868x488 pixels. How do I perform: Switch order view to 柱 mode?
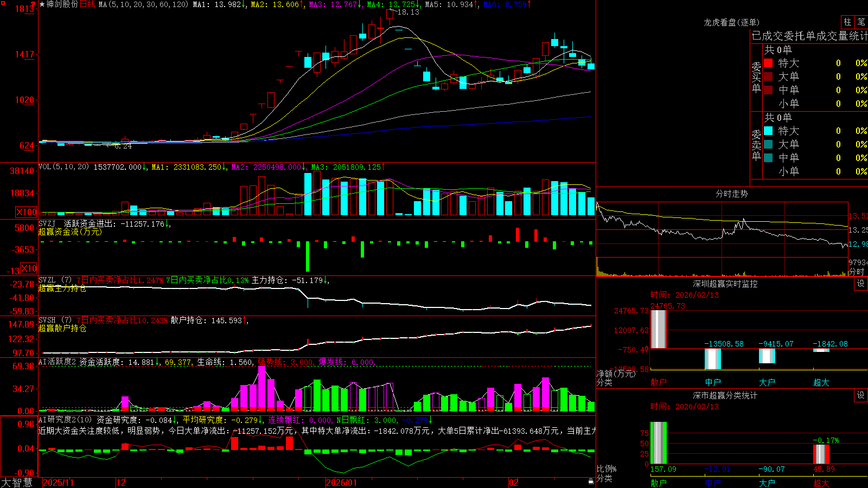pyautogui.click(x=848, y=22)
